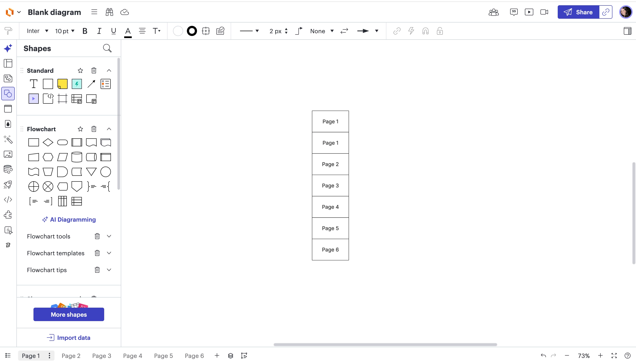Image resolution: width=636 pixels, height=364 pixels.
Task: Open the Inter font dropdown
Action: click(37, 31)
